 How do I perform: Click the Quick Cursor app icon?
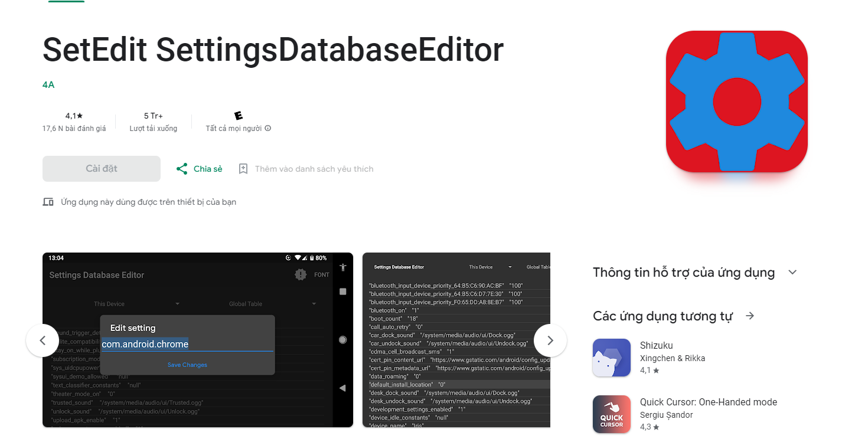[611, 414]
